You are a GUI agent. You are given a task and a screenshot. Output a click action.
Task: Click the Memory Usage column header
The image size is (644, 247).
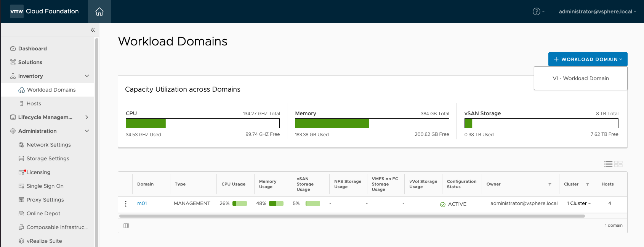[x=268, y=184]
